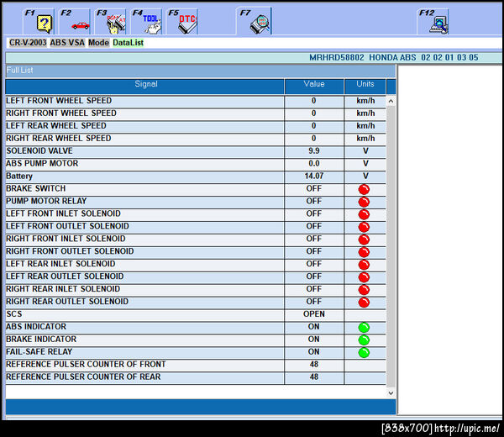Click the vertical scrollbar track of the list
This screenshot has height=437, width=504.
[391, 247]
